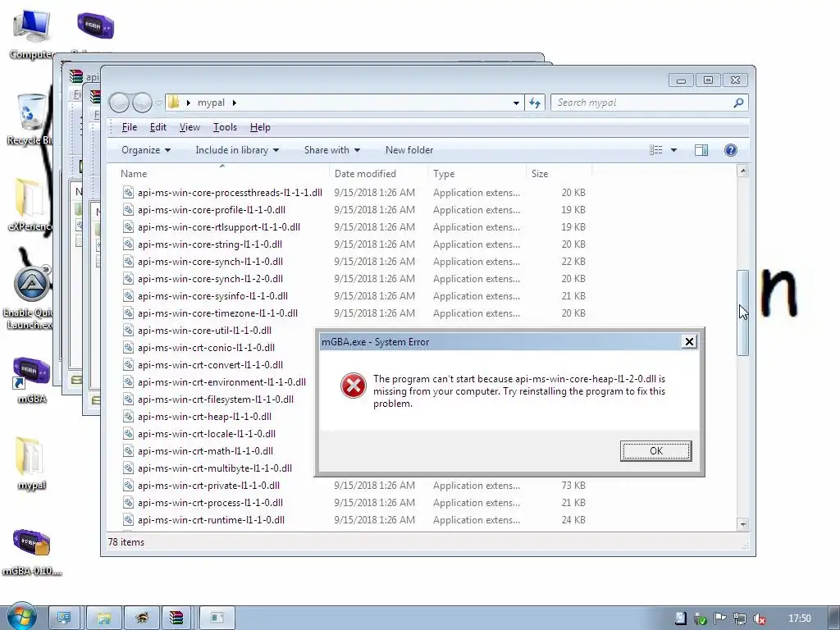Click the change view icon

(x=655, y=150)
